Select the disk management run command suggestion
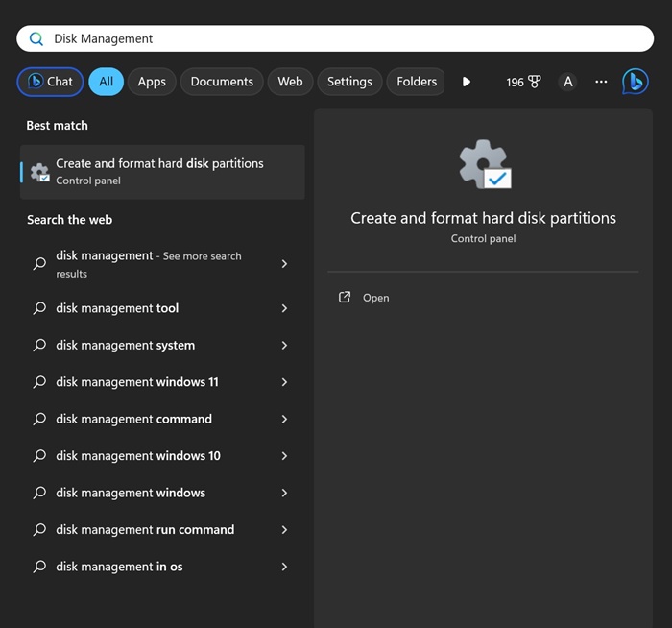 (162, 529)
